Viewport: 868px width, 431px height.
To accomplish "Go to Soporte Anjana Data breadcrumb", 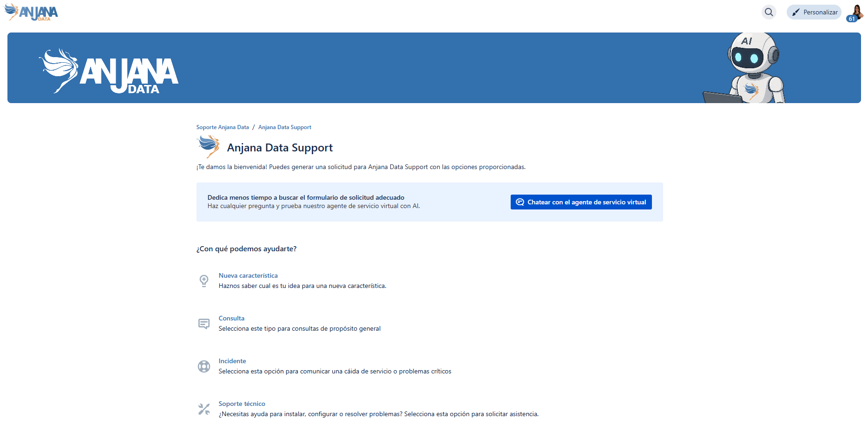I will point(223,127).
